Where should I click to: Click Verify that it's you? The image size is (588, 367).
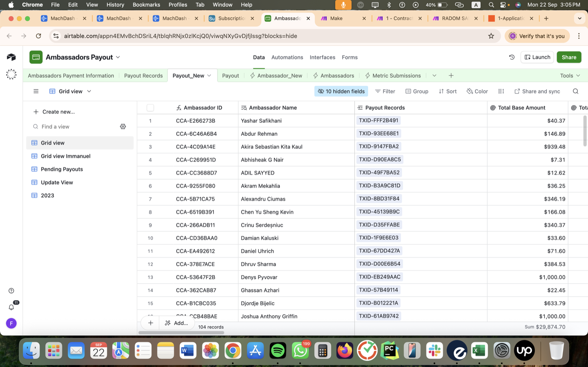(537, 36)
